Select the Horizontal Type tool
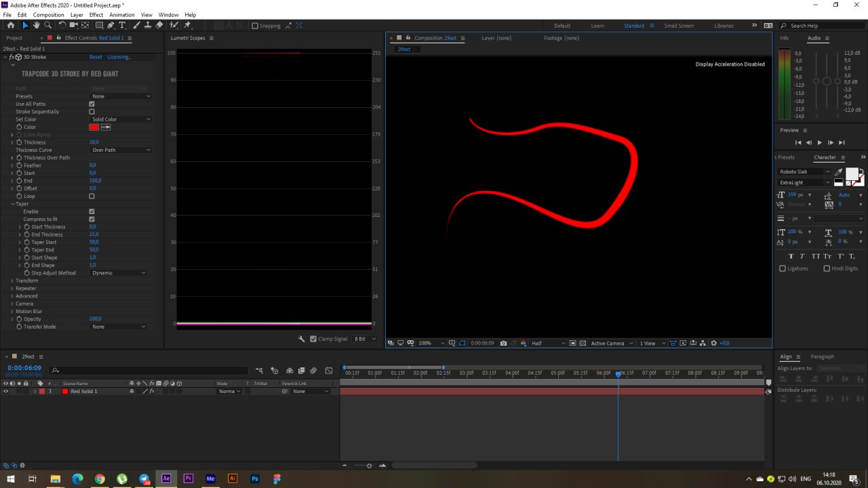 coord(122,25)
